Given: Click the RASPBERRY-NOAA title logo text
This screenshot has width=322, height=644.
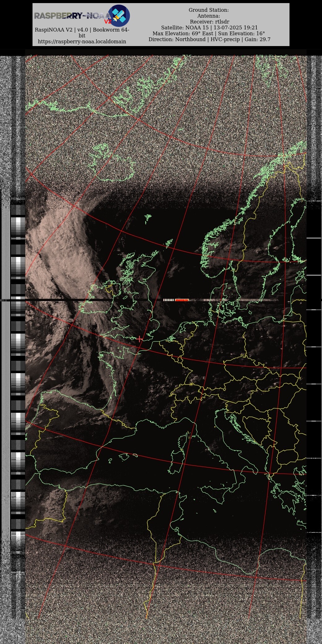Looking at the screenshot, I should coord(73,16).
